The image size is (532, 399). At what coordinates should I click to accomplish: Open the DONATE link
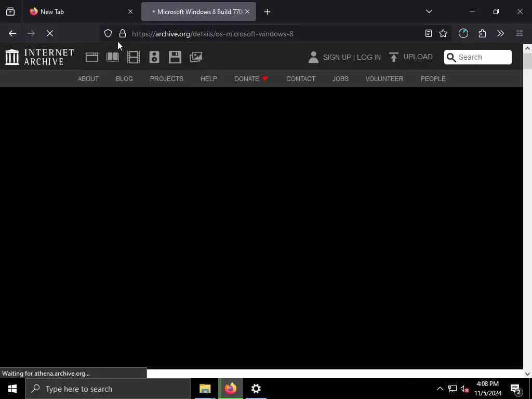(x=251, y=79)
